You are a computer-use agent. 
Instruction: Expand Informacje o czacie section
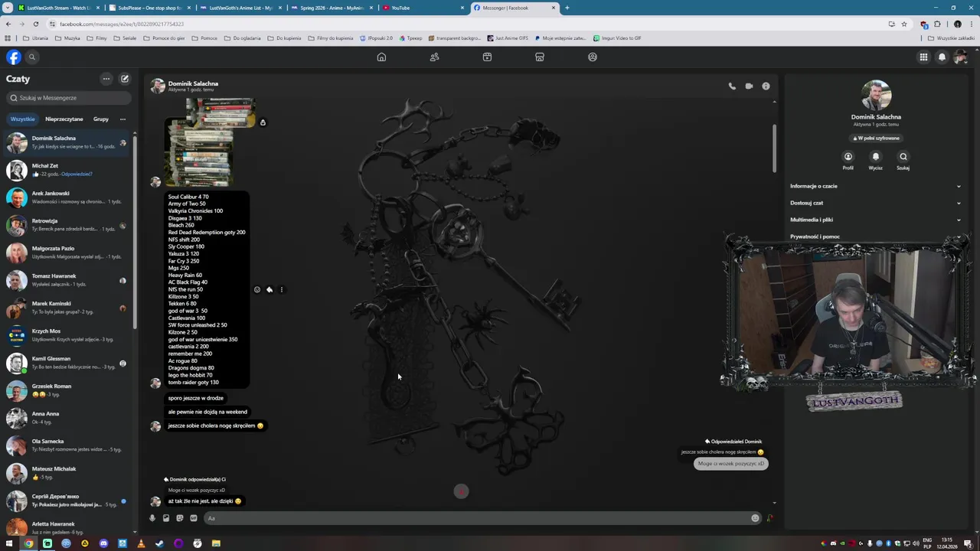(875, 186)
